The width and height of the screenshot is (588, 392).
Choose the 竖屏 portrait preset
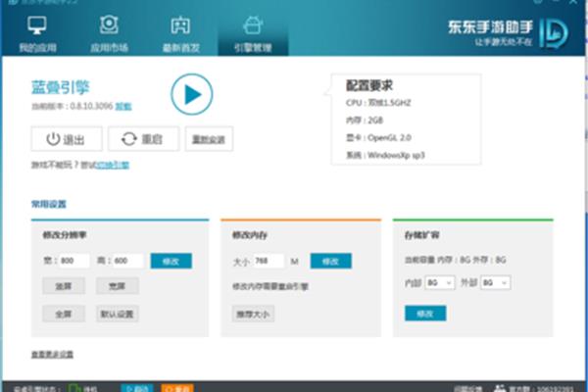64,286
